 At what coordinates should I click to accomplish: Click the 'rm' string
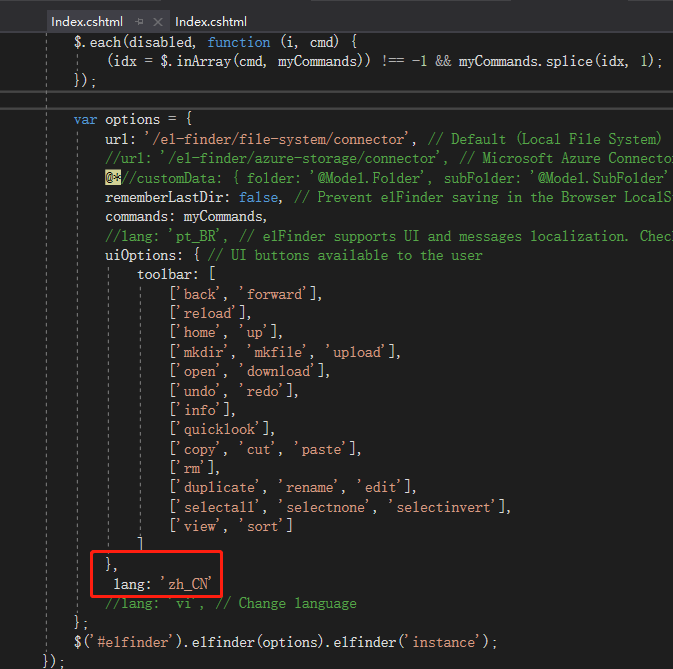[192, 468]
